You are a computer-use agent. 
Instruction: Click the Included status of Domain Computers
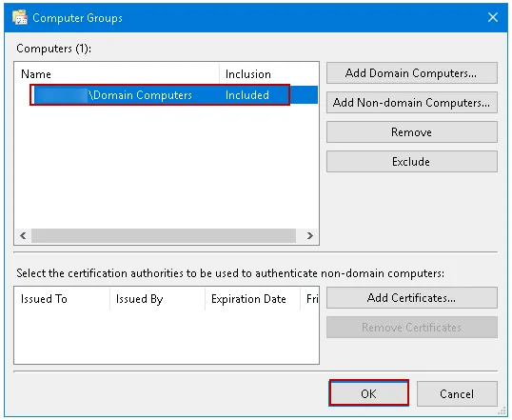(247, 95)
